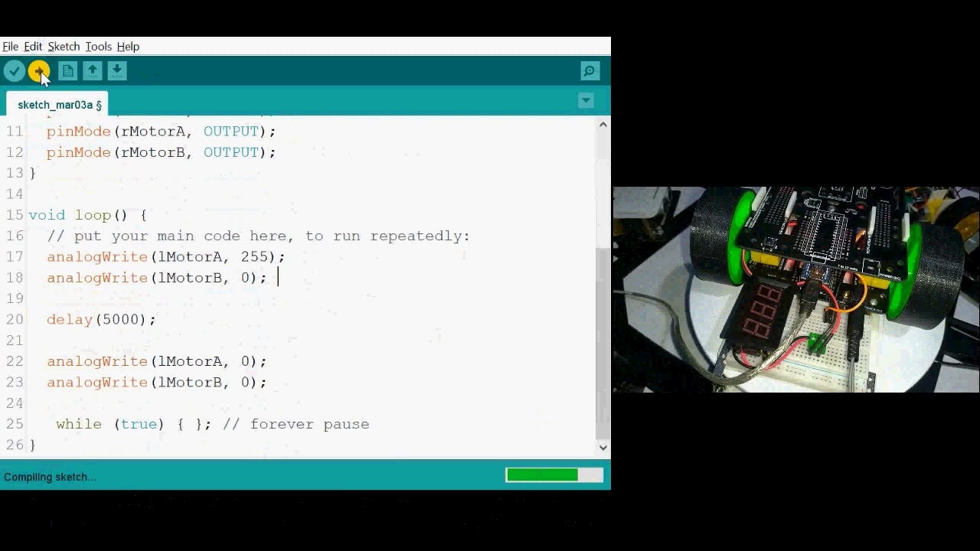Click line 11 'pinMode(rMotorA, OUTPUT);'
The height and width of the screenshot is (551, 980).
(x=161, y=132)
